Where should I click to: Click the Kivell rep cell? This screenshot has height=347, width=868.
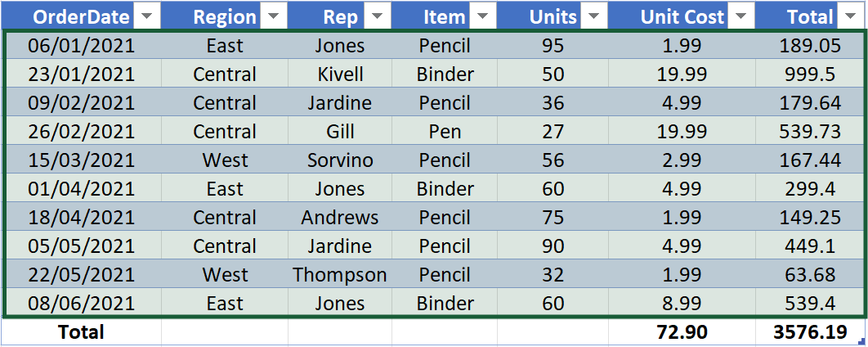pos(340,74)
